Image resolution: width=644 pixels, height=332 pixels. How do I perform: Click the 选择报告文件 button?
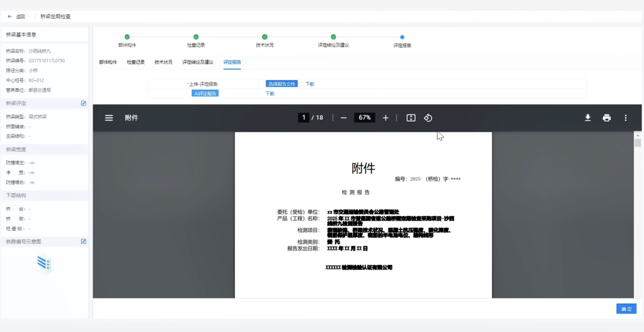pos(281,84)
